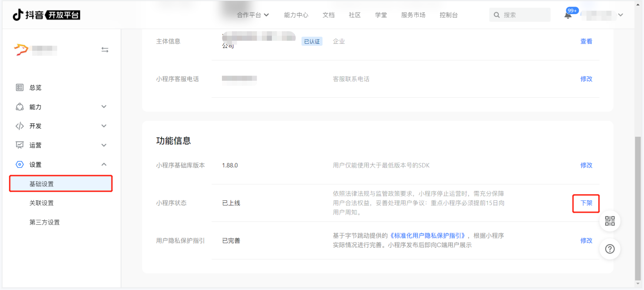Click the help question mark icon

point(610,249)
